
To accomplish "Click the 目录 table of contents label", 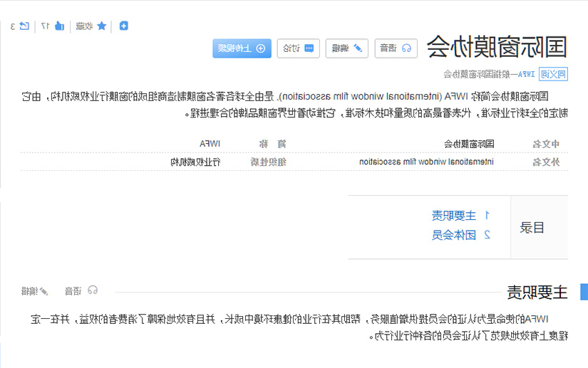I will (x=532, y=227).
